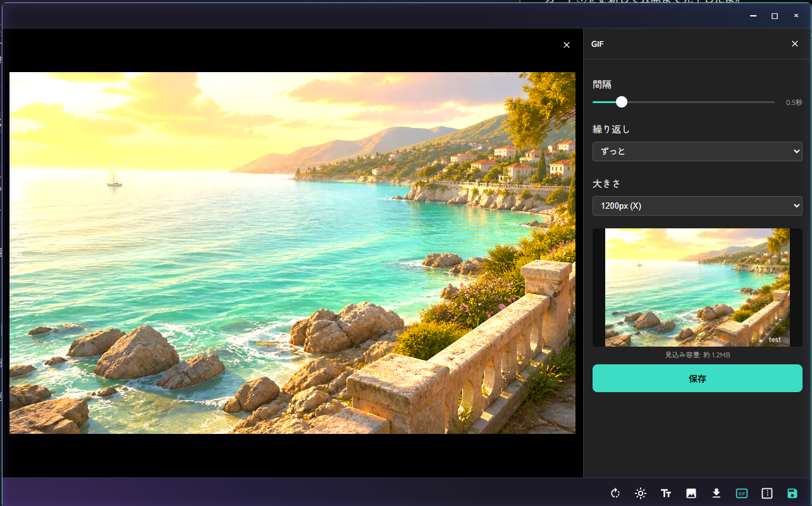812x506 pixels.
Task: Open the 繰り返し dropdown set to ずっと
Action: (698, 151)
